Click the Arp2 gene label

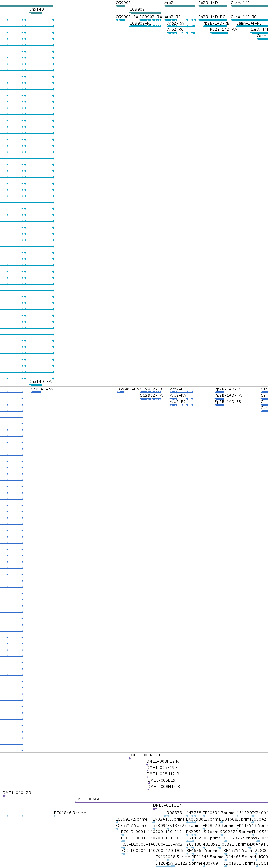pos(169,3)
